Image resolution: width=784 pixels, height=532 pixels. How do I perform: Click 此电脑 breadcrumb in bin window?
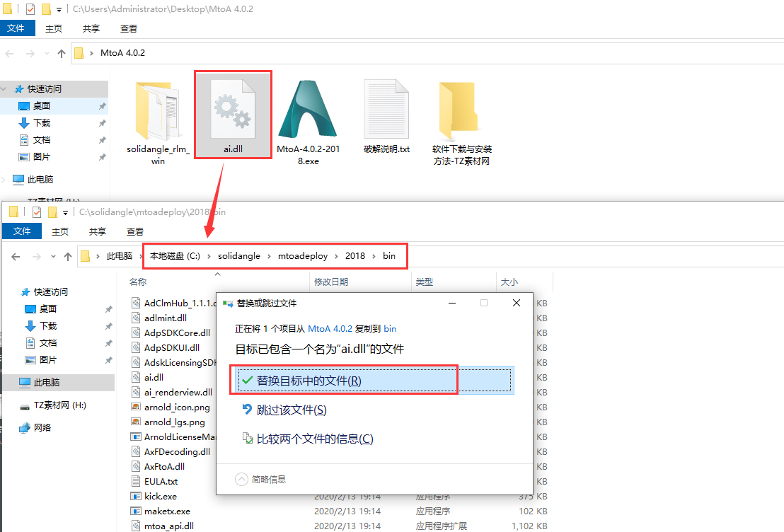120,256
